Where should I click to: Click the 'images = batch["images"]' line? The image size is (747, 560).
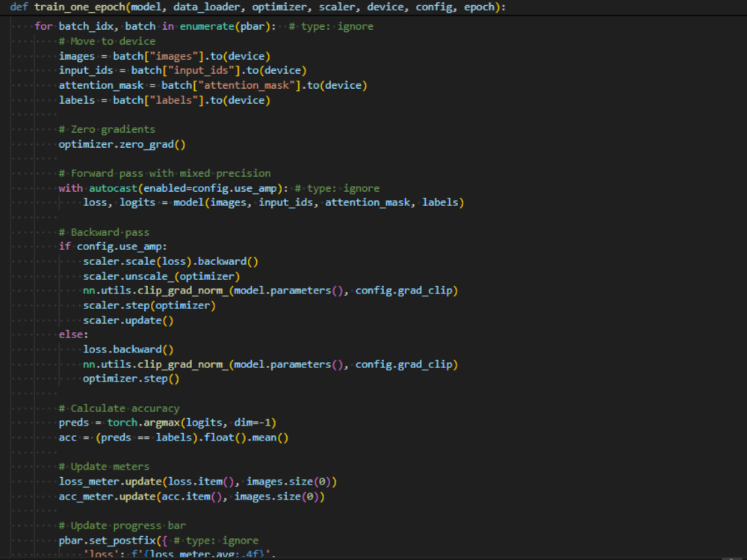click(x=164, y=56)
